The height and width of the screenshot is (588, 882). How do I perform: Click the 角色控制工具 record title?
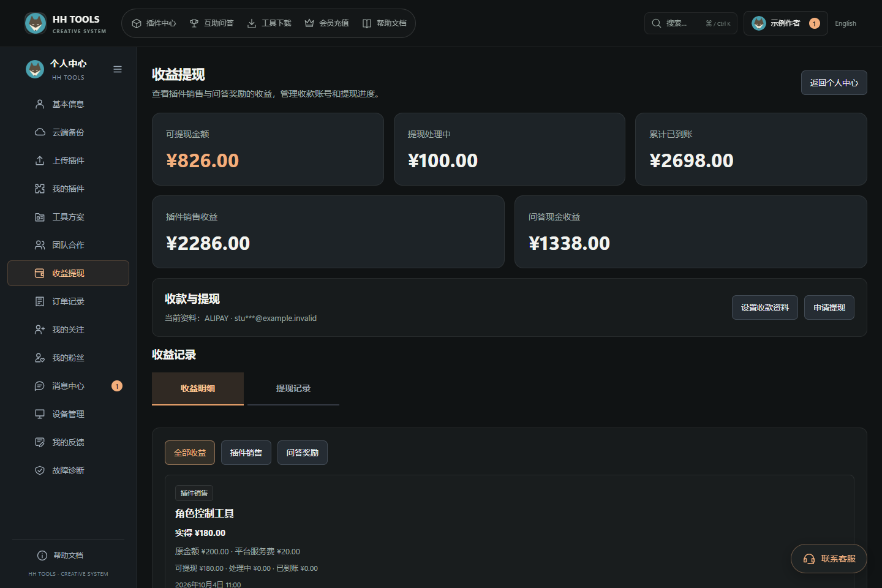[205, 513]
